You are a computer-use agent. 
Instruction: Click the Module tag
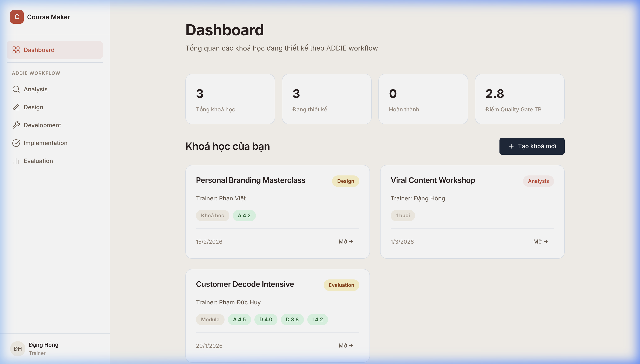(x=210, y=319)
